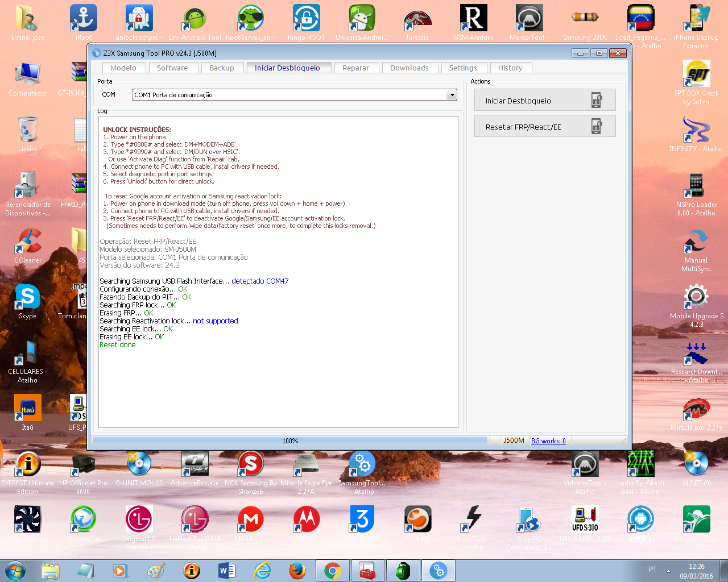
Task: Open Mobile Upgrade S 4.2.3 icon
Action: coord(696,305)
